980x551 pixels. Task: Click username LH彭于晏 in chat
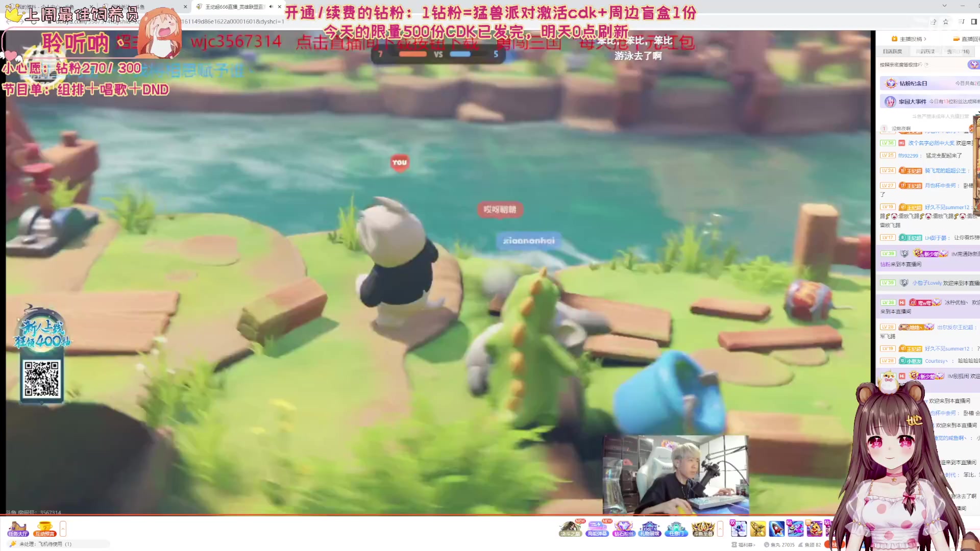coord(936,238)
